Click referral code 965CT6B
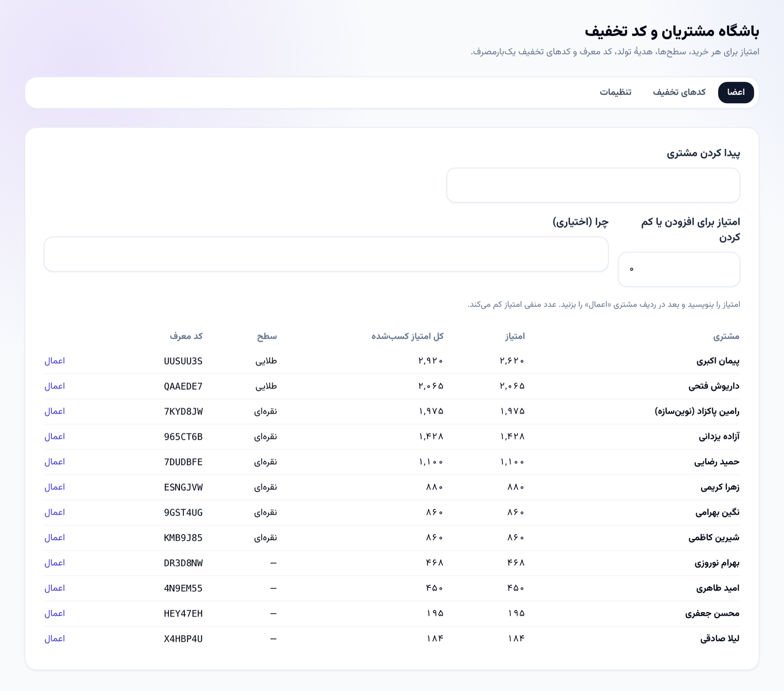 pyautogui.click(x=183, y=437)
